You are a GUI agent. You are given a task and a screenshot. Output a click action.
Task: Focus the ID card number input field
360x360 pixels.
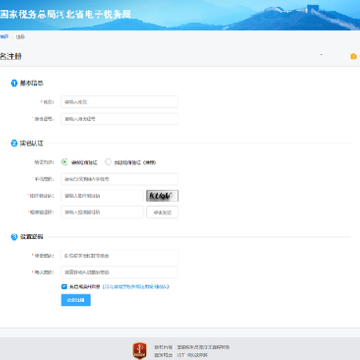point(119,119)
